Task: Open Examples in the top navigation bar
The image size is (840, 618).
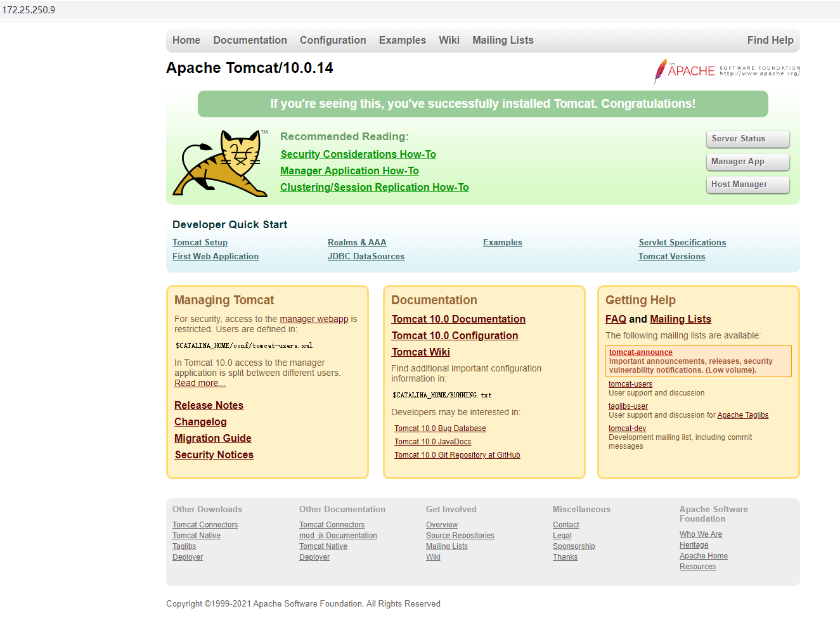Action: pyautogui.click(x=403, y=40)
